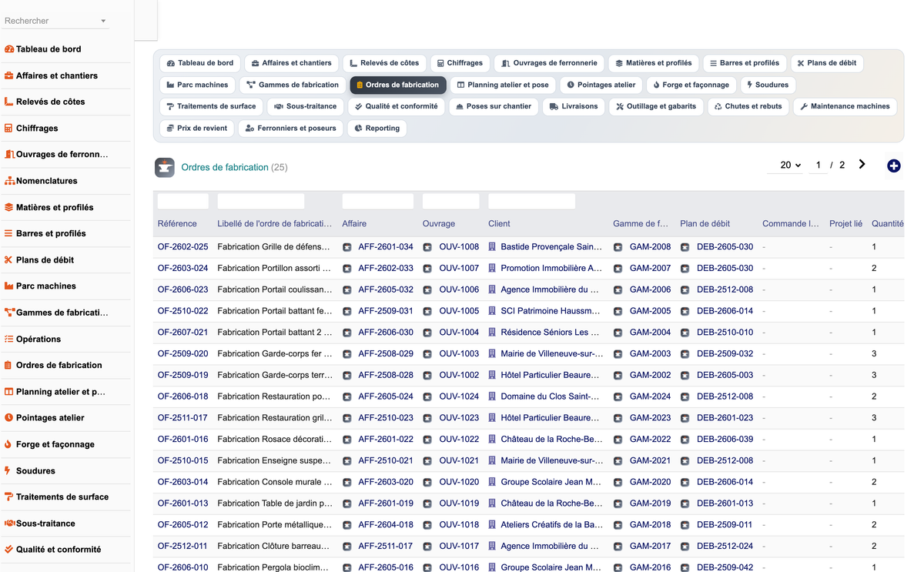Screen dimensions: 924x572
Task: Open the Maintenance machines tab
Action: 845,106
